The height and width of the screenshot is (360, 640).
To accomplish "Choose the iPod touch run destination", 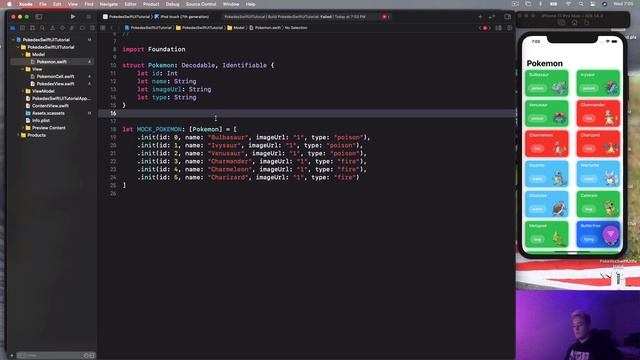I will pos(182,17).
